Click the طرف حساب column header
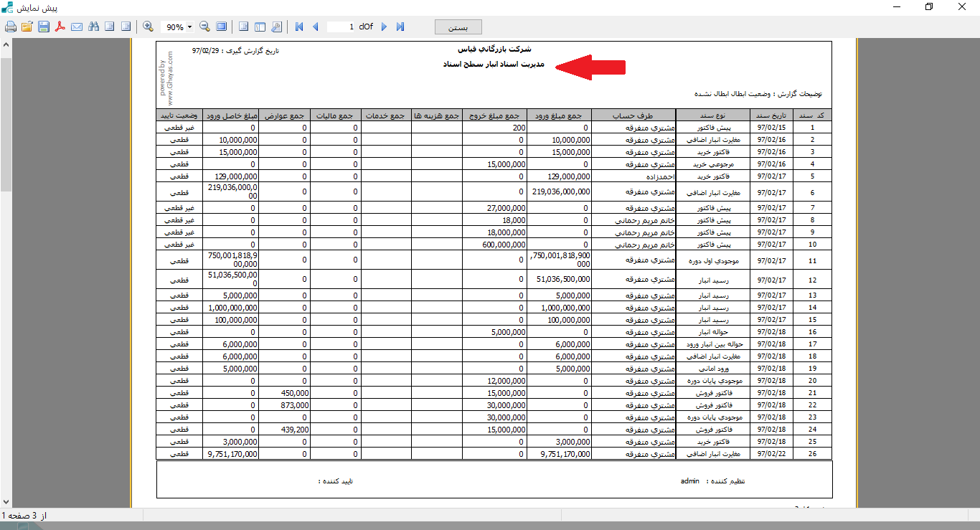 coord(633,115)
